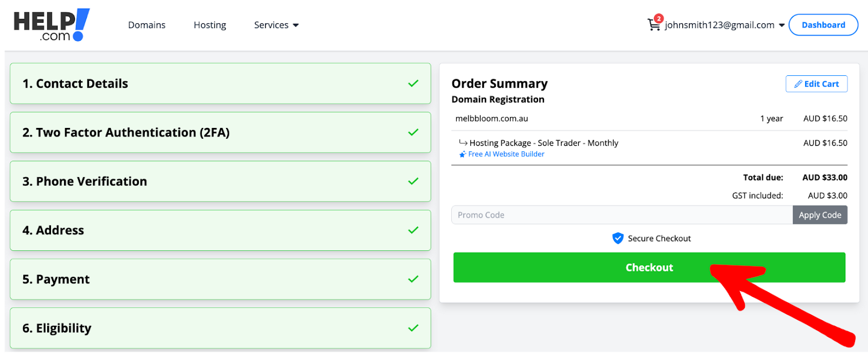The height and width of the screenshot is (355, 868).
Task: Click the HELP.com logo
Action: (x=51, y=25)
